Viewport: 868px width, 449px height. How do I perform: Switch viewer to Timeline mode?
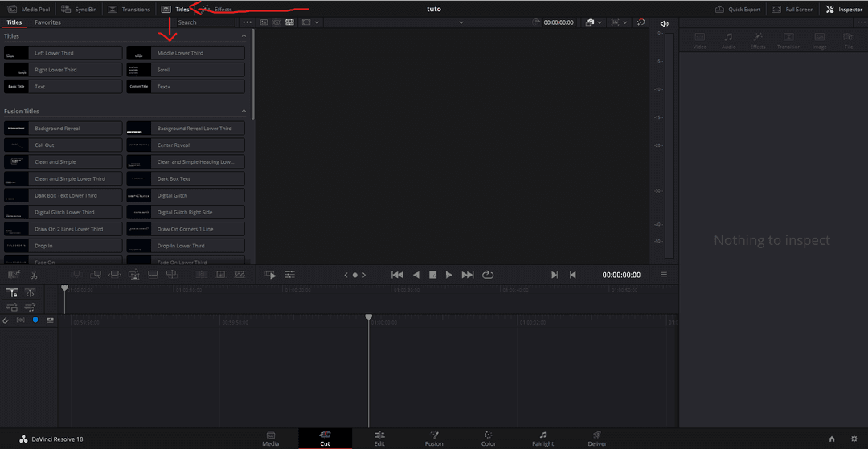pyautogui.click(x=289, y=22)
